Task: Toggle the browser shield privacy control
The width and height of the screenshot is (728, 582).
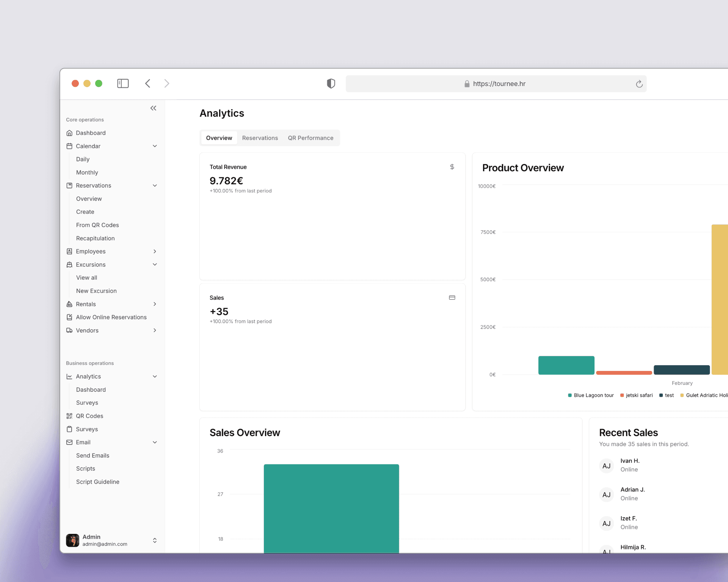Action: tap(331, 83)
